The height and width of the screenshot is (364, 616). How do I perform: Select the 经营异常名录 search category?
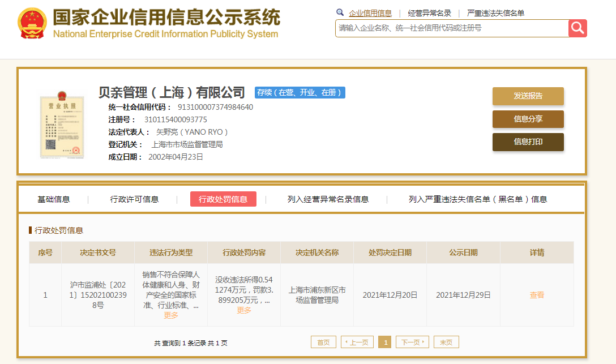point(429,13)
